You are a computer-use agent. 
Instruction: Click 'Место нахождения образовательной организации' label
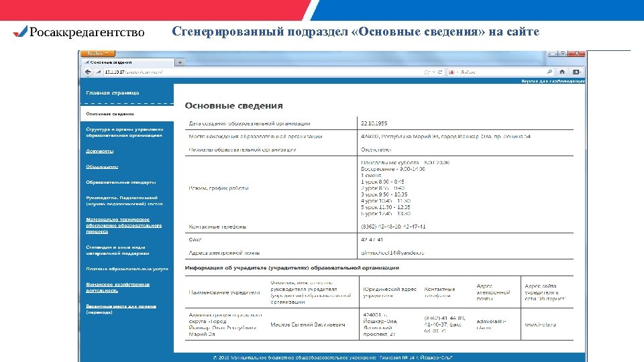[x=256, y=136]
